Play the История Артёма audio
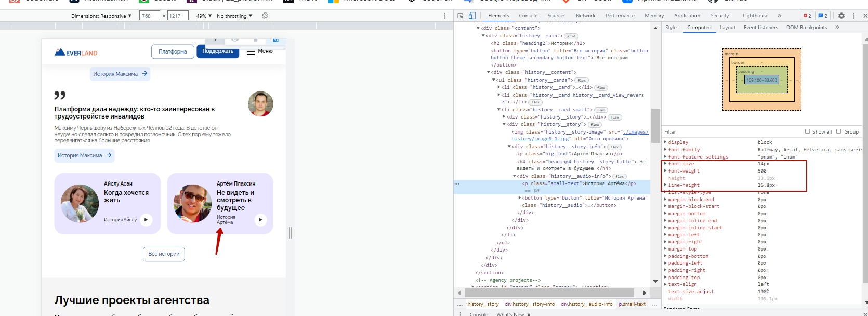Image resolution: width=868 pixels, height=316 pixels. tap(260, 220)
